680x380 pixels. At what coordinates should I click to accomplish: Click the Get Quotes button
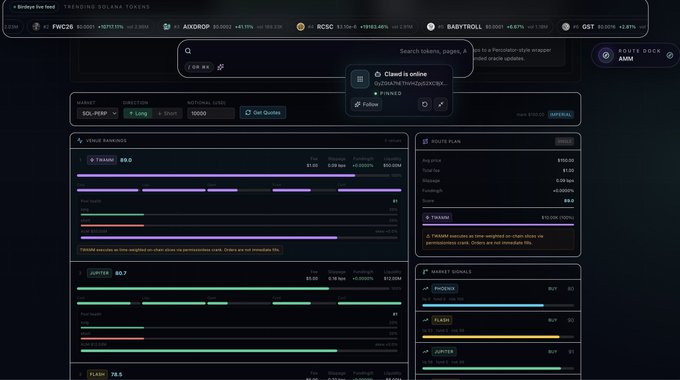tap(263, 112)
